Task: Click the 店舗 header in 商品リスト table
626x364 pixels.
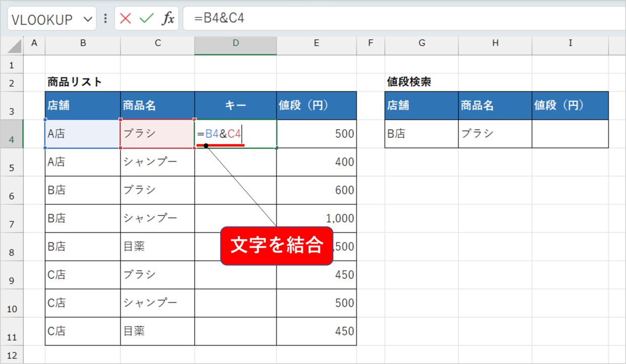Action: pos(83,105)
